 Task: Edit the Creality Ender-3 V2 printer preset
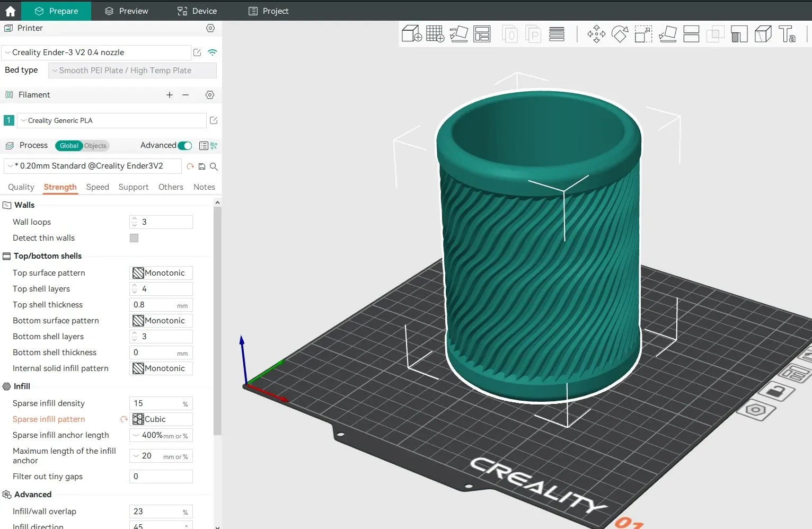pyautogui.click(x=197, y=52)
